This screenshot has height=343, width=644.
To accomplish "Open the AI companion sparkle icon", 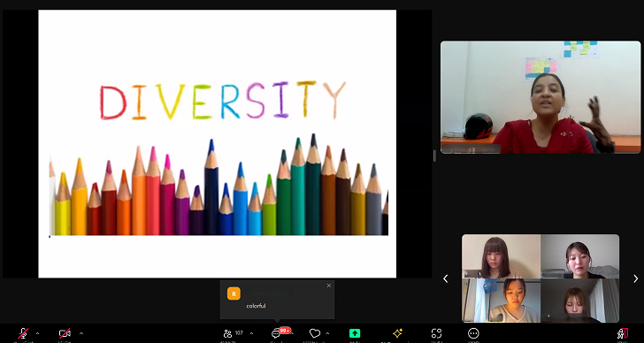I will [x=397, y=333].
